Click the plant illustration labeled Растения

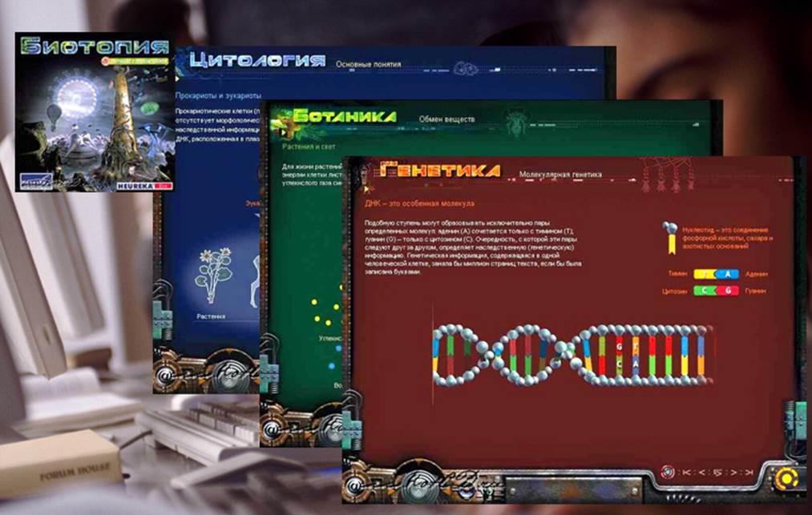point(213,276)
